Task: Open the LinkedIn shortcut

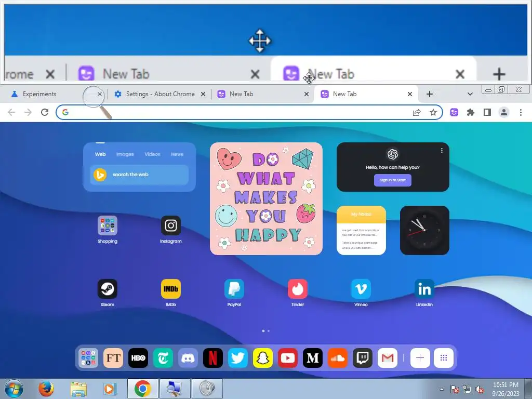Action: [424, 289]
